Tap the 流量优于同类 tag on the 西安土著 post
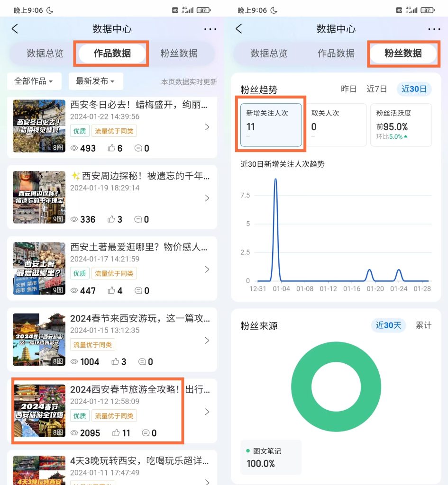The image size is (448, 485). point(114,273)
